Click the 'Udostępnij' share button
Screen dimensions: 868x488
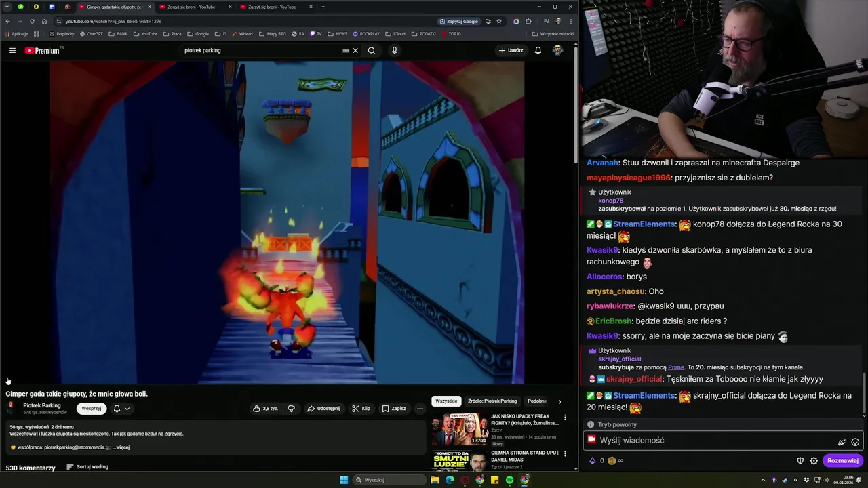click(323, 409)
